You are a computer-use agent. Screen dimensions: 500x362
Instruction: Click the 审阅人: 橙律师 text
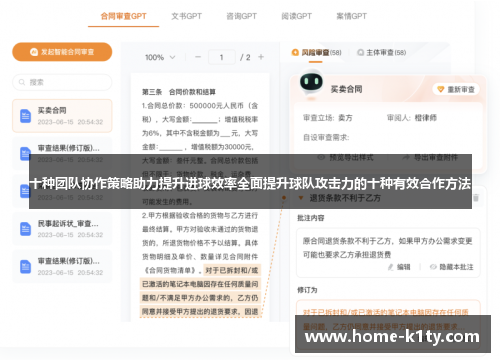(412, 118)
